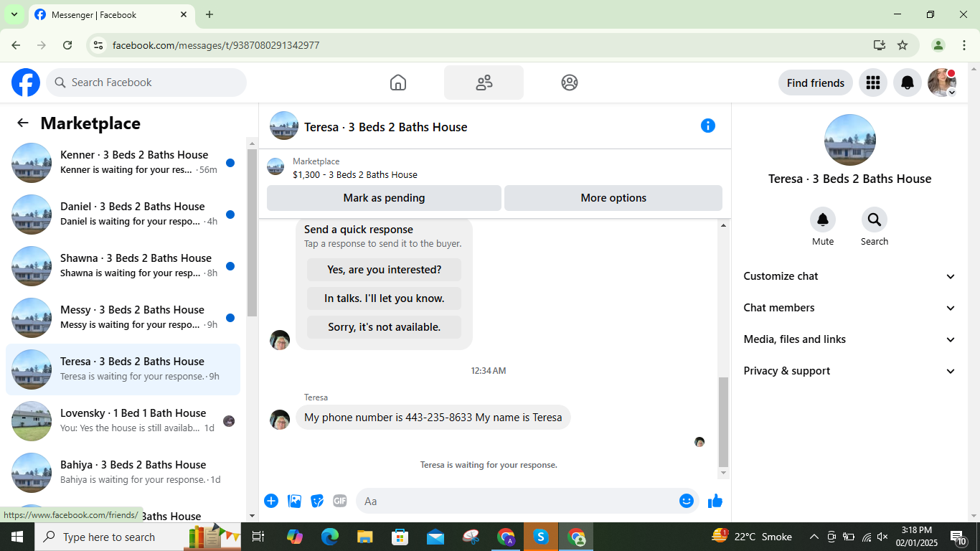The width and height of the screenshot is (980, 551).
Task: Expand the Chat members section
Action: tap(849, 308)
